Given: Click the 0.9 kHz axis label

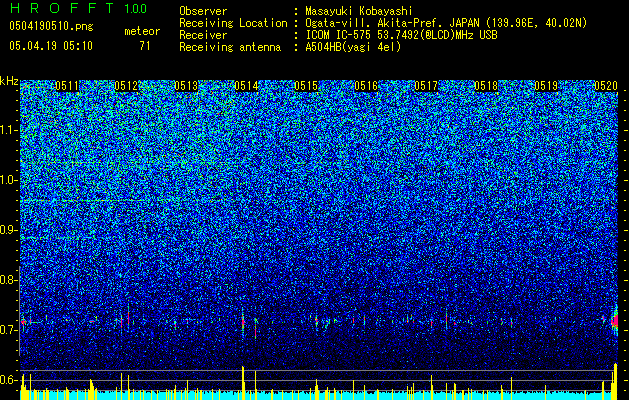Looking at the screenshot, I should point(8,230).
